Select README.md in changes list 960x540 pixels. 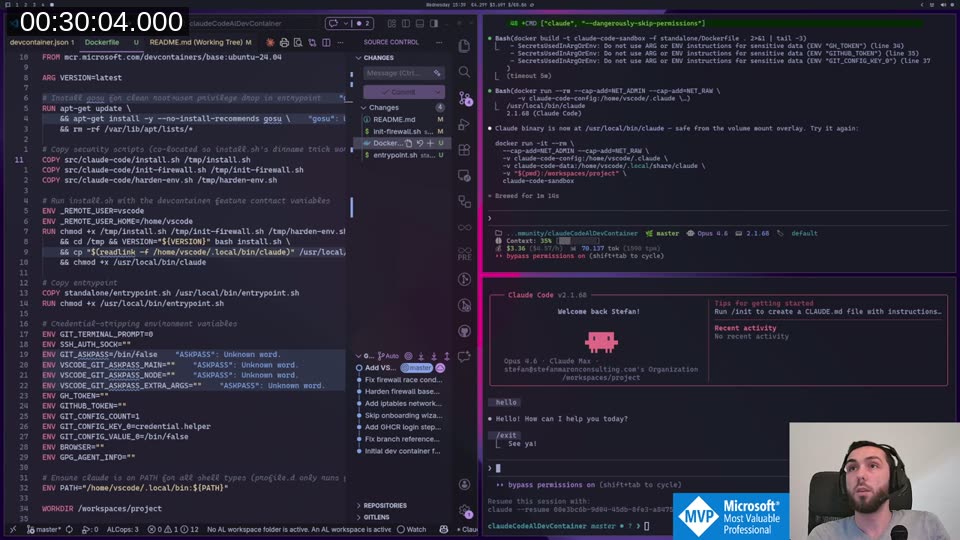pos(402,119)
